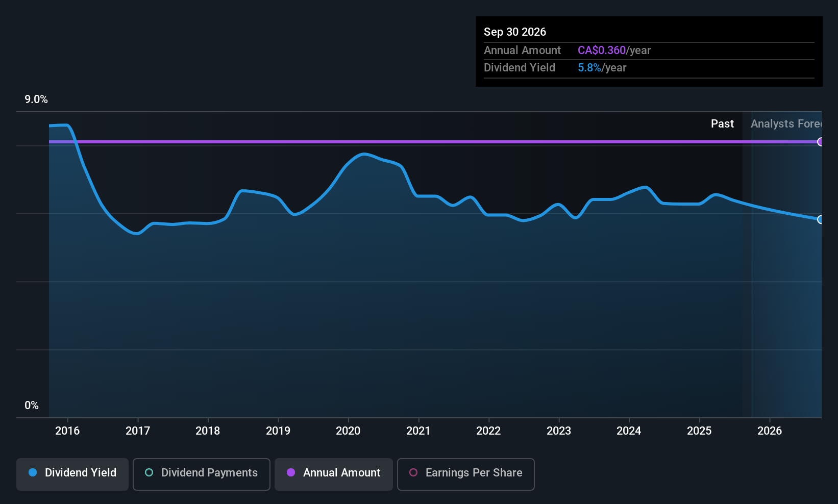
Task: Click the purple CA$0.360/year amount
Action: click(x=602, y=50)
